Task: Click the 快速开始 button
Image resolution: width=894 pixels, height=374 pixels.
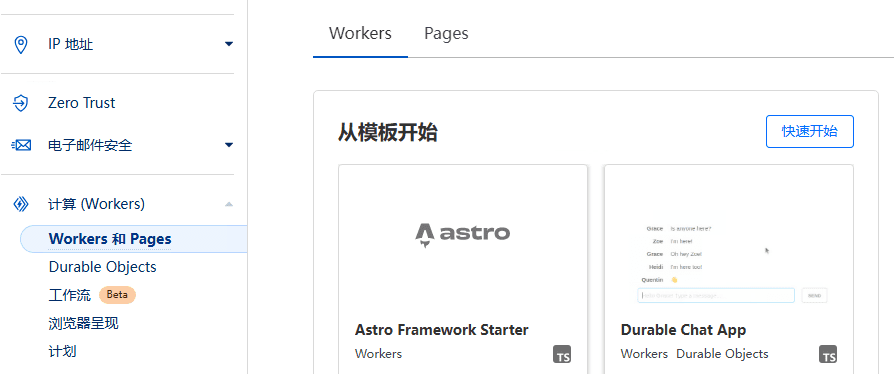Action: pos(810,132)
